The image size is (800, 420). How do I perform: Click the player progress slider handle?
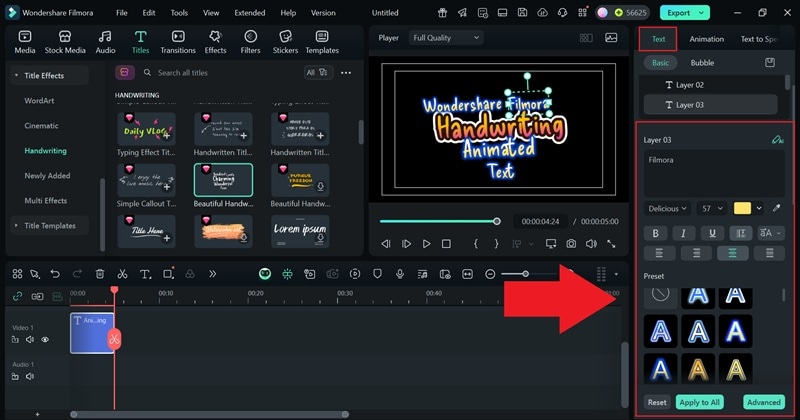point(496,221)
